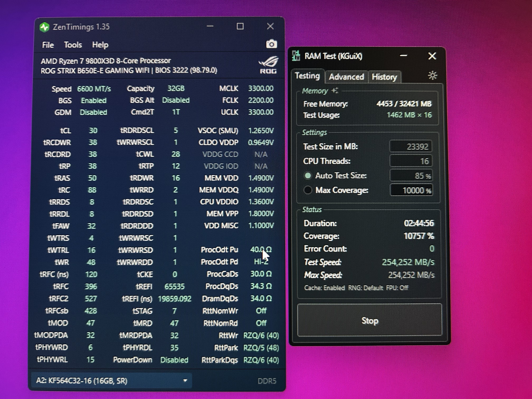Select the Max Coverage radio button

coord(308,190)
